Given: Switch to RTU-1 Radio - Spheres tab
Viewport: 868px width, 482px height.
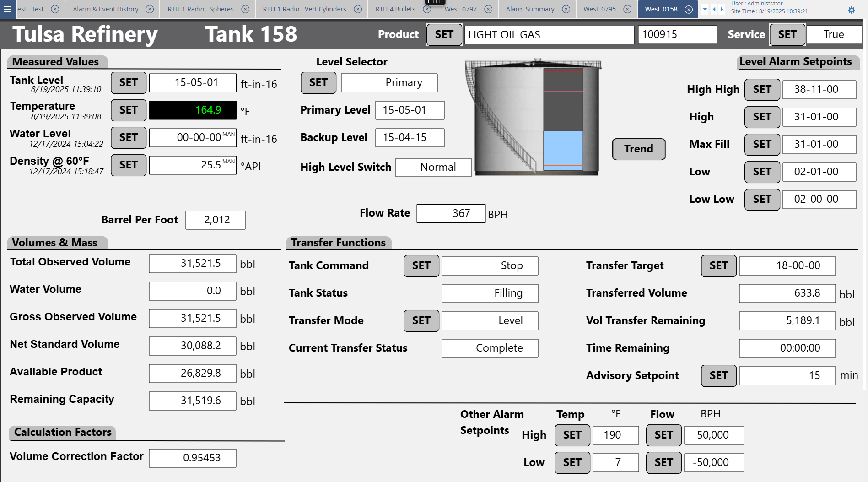Looking at the screenshot, I should pos(200,9).
